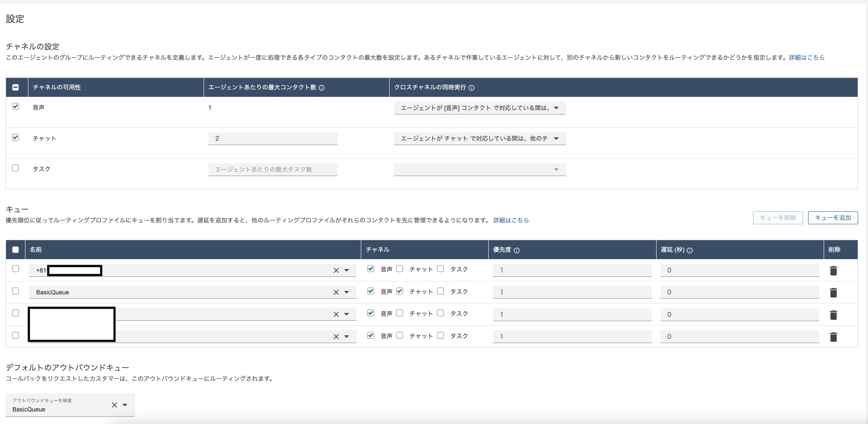Click the エージェントあたりの最大タスク数 input field
This screenshot has width=868, height=424.
[x=273, y=169]
